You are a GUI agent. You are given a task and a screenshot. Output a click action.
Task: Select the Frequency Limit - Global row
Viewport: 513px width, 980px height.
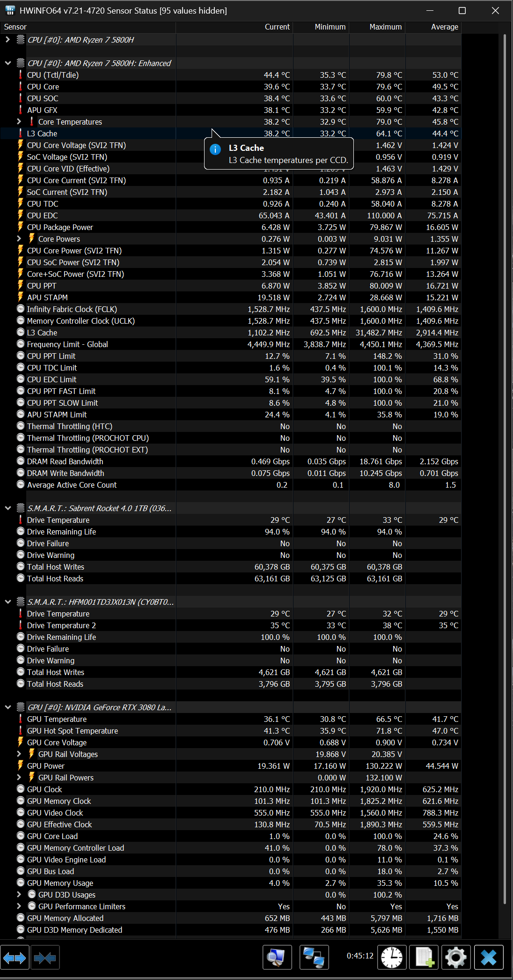coord(231,344)
